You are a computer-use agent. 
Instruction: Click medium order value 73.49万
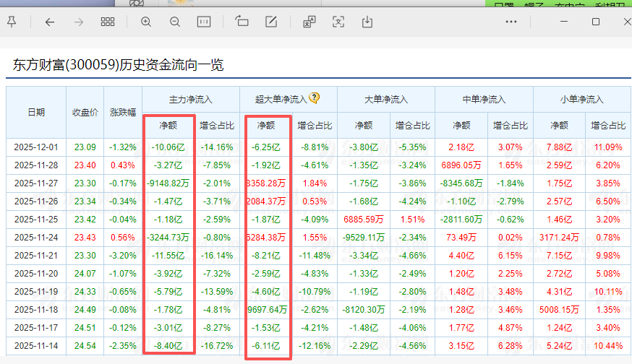(x=461, y=238)
